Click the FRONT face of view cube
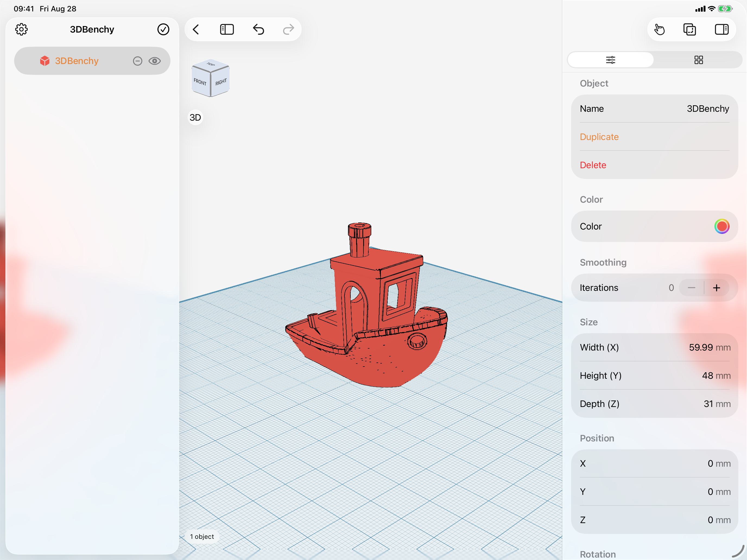747x560 pixels. (x=200, y=82)
